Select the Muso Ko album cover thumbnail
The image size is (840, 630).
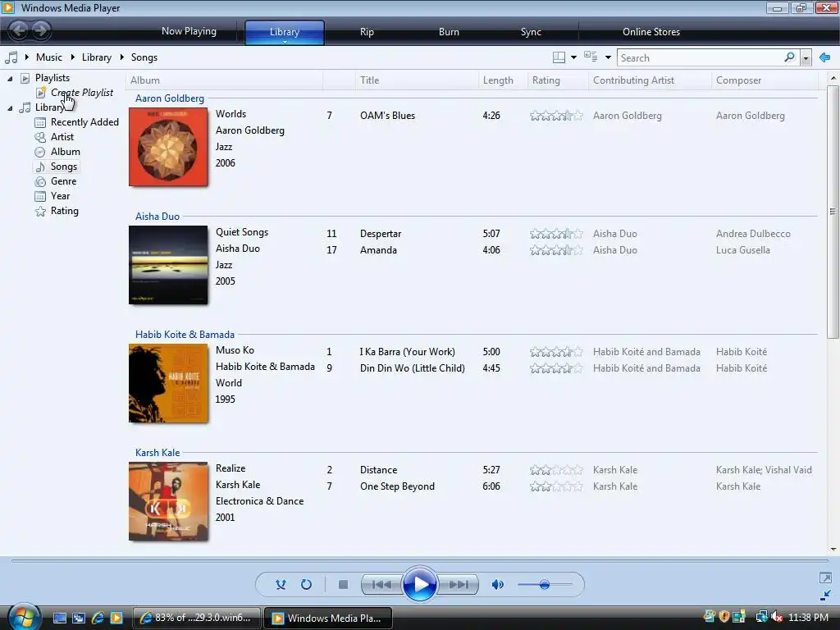(x=168, y=383)
